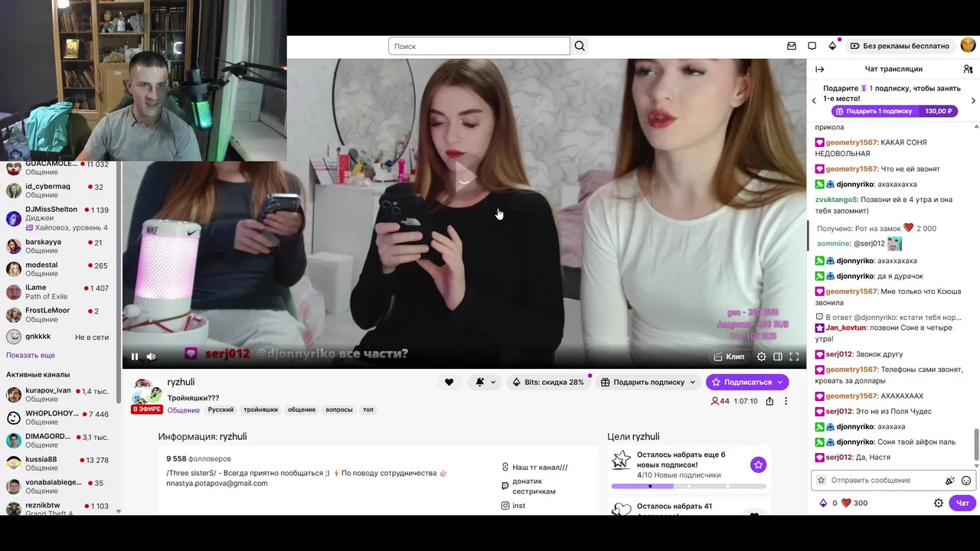Toggle theatre mode in player
Image resolution: width=980 pixels, height=551 pixels.
[x=778, y=357]
